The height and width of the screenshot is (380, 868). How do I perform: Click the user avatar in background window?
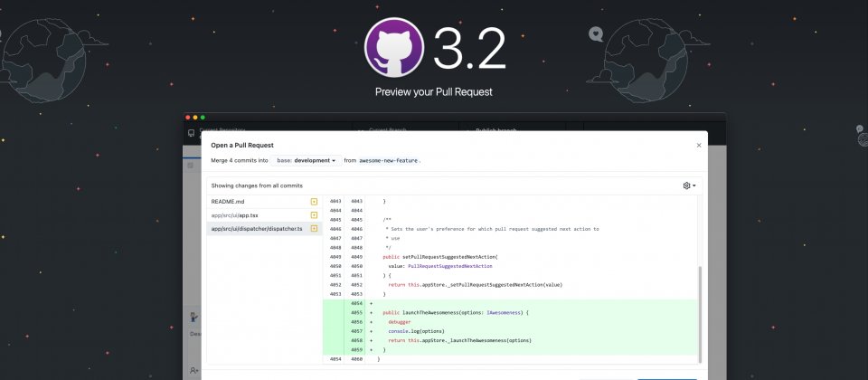tap(194, 318)
